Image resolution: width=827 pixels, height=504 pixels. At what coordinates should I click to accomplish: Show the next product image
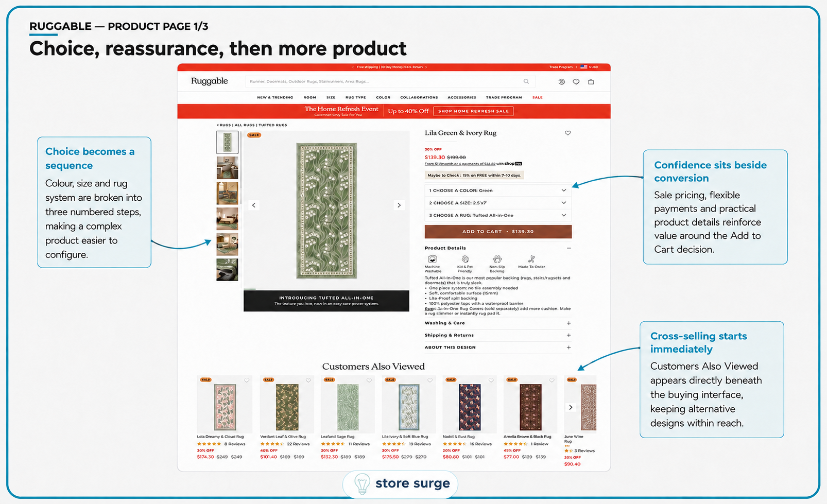399,205
